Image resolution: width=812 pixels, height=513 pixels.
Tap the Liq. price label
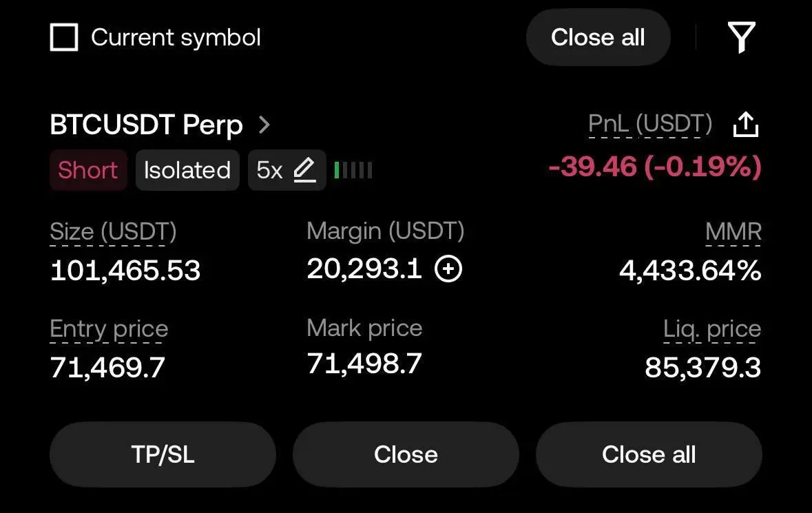point(712,329)
